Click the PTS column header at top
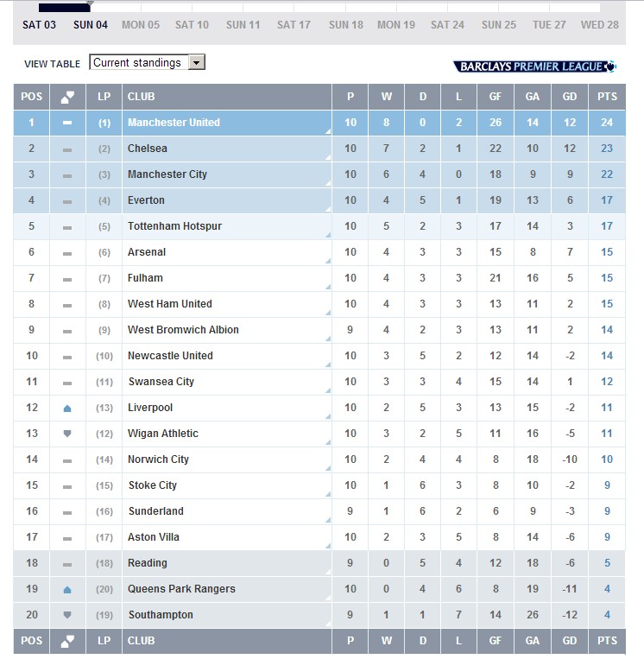Image resolution: width=644 pixels, height=659 pixels. [607, 97]
